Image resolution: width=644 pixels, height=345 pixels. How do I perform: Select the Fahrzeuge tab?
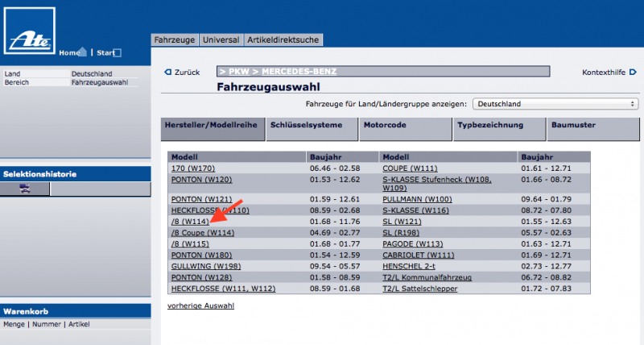point(175,39)
